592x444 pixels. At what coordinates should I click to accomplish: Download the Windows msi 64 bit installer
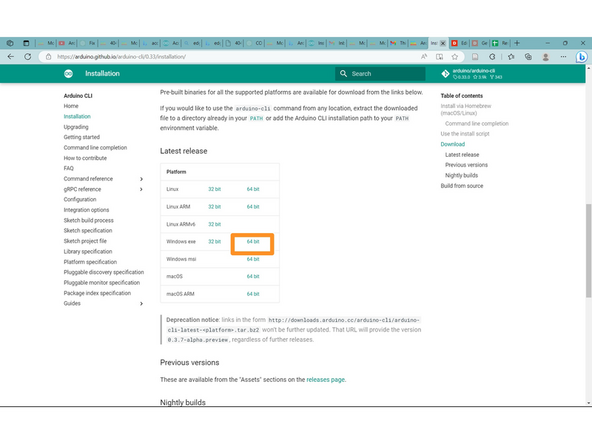(x=253, y=259)
